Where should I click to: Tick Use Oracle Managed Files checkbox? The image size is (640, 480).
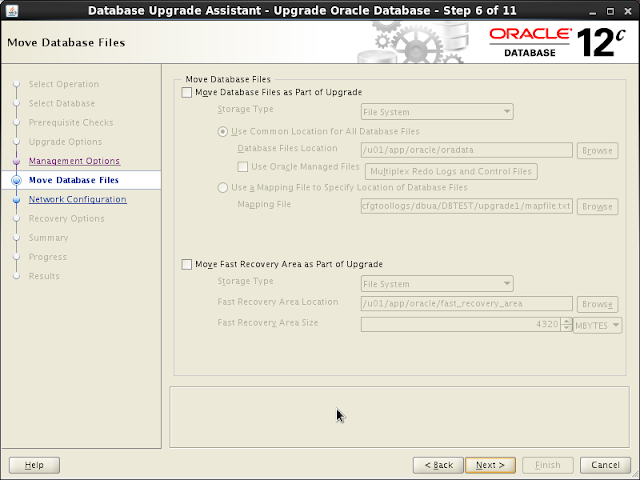tap(242, 167)
